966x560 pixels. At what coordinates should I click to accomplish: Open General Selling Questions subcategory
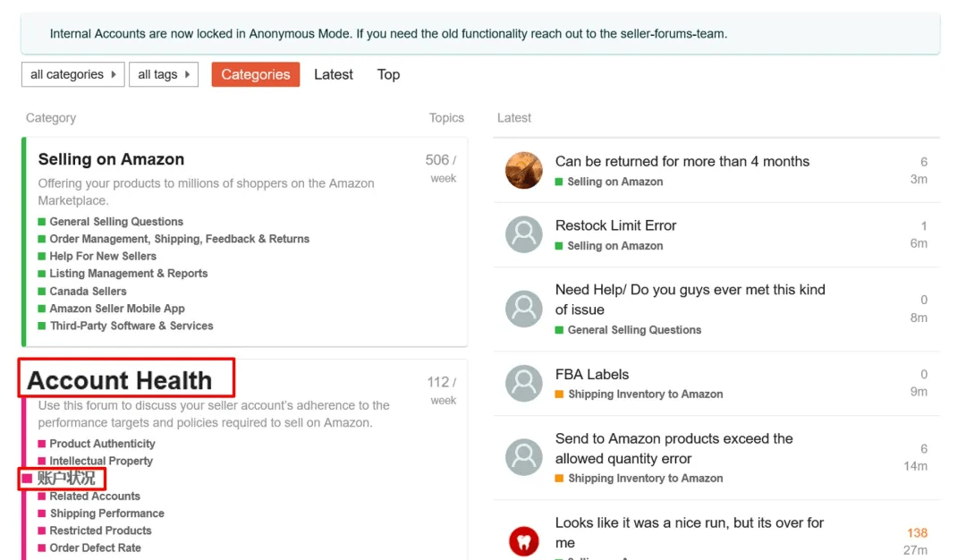point(116,222)
